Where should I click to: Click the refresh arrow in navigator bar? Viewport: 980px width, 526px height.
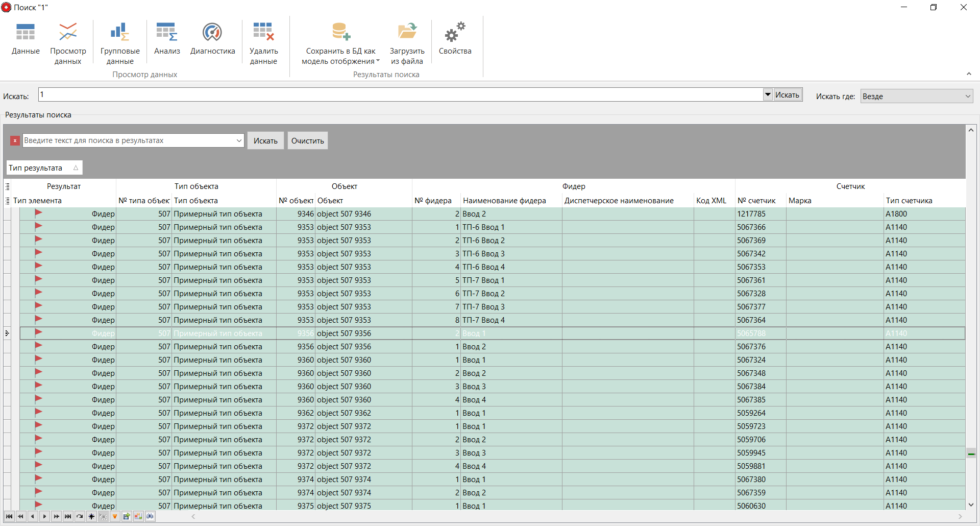click(80, 516)
